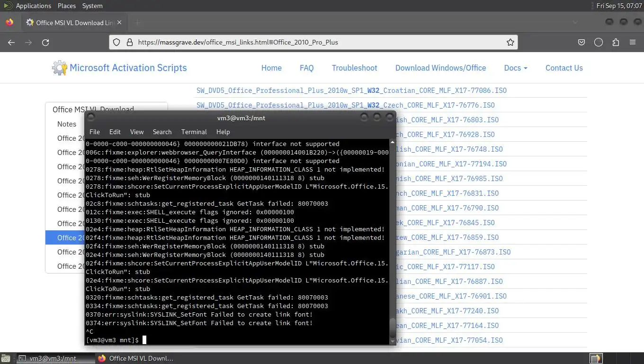
Task: Click the Microsoft Activation Scripts title
Action: click(x=128, y=68)
